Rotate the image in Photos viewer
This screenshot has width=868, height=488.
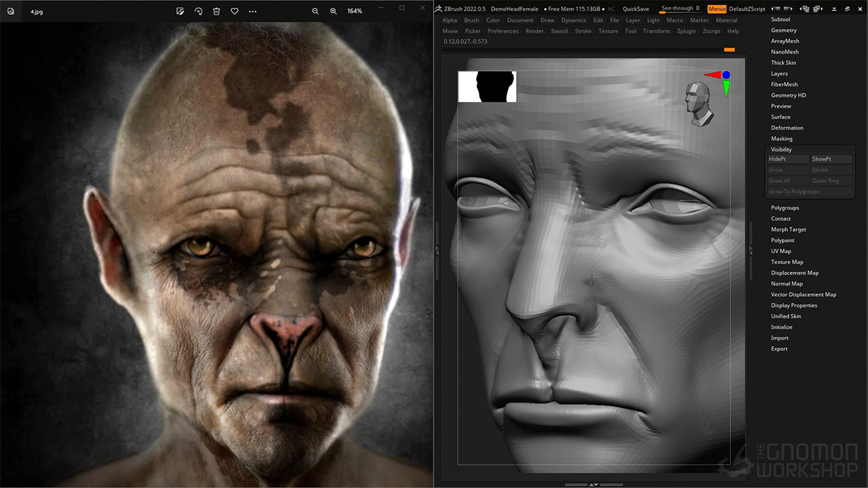pos(198,12)
